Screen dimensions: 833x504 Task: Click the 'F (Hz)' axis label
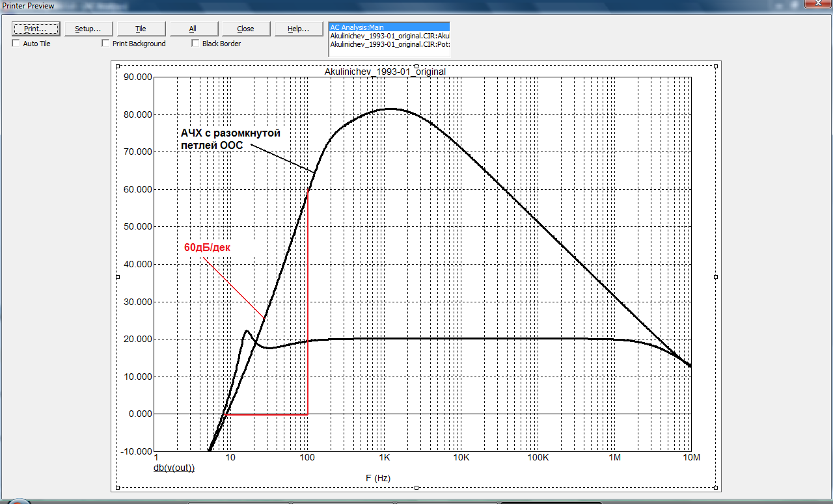377,478
